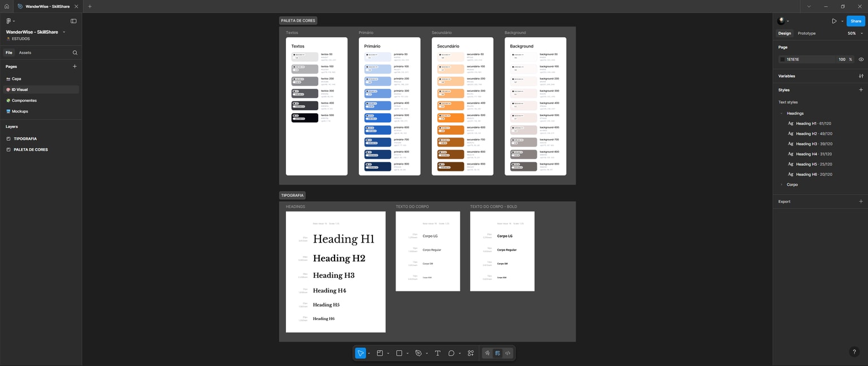Click the PALETA DE CORES frame layer icon

point(8,150)
